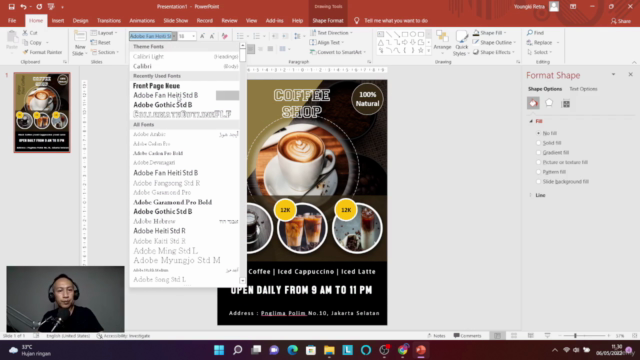Click Share at top right

(621, 21)
